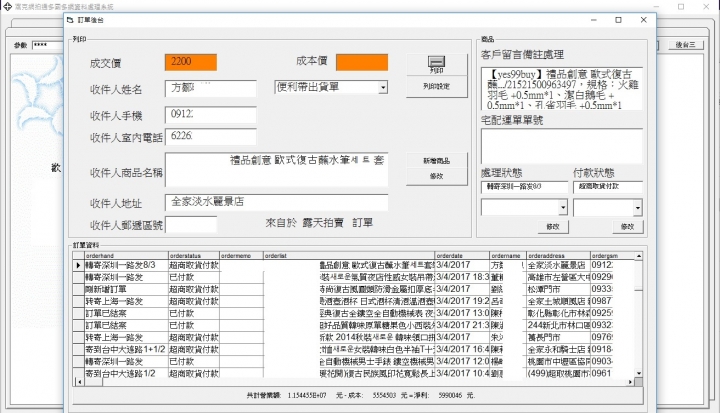Click the 宅配運單單號 text box
Image resolution: width=720 pixels, height=413 pixels.
tap(562, 146)
